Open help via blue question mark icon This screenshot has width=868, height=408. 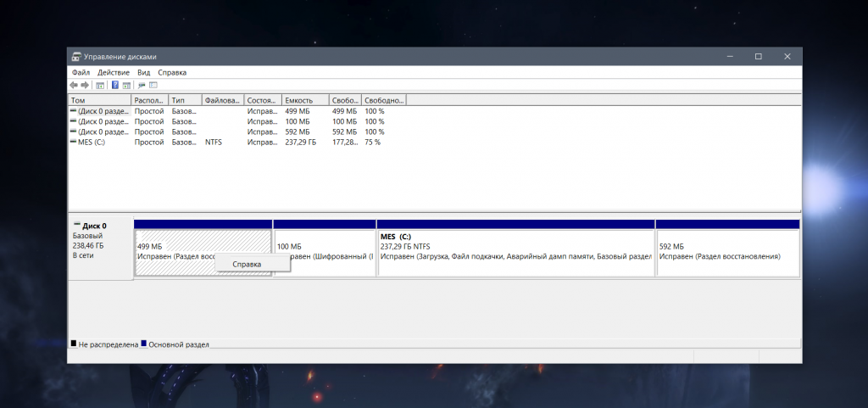tap(115, 86)
